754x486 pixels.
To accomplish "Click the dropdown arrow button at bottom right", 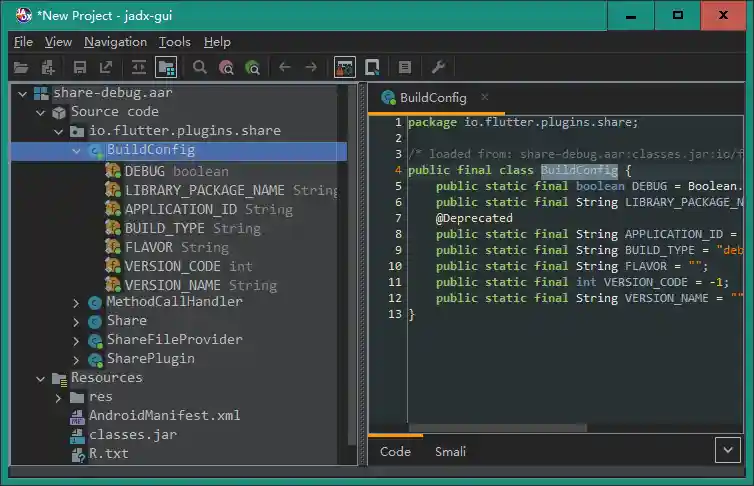I will pyautogui.click(x=728, y=450).
